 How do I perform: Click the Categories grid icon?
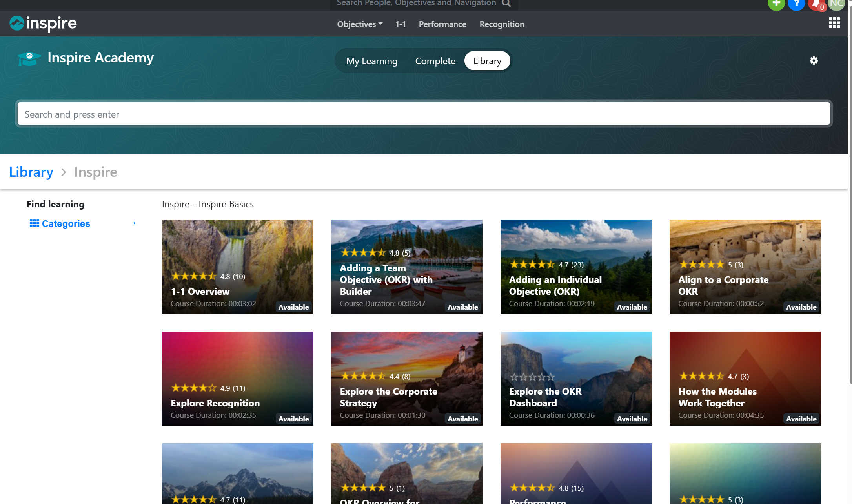(x=35, y=223)
